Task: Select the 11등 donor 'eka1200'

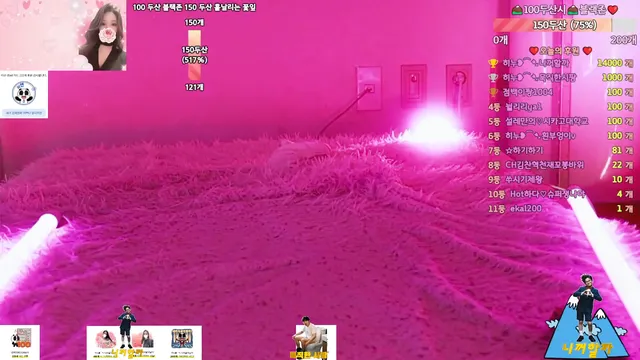Action: (526, 209)
